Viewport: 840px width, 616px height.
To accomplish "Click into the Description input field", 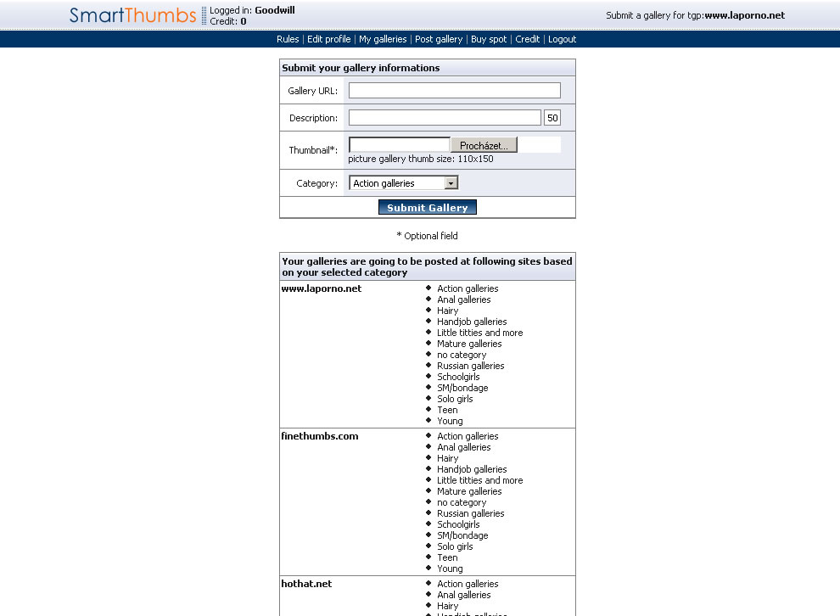I will click(445, 118).
